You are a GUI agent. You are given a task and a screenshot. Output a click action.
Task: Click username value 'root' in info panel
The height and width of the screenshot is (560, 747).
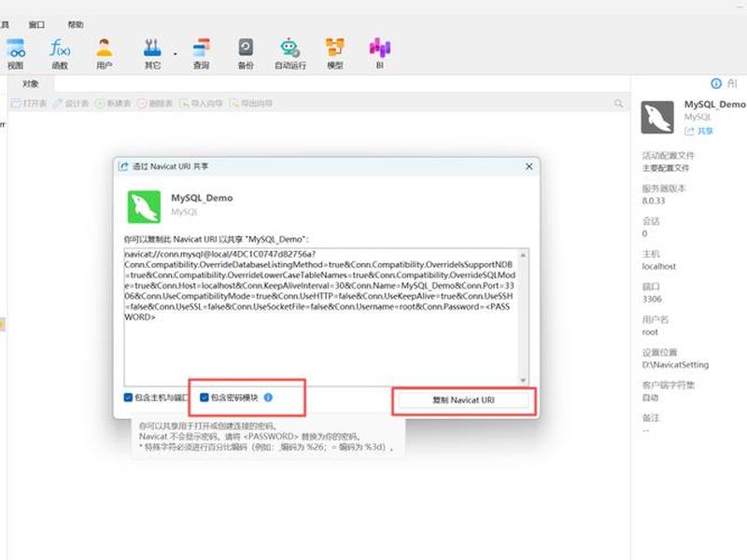tap(650, 332)
